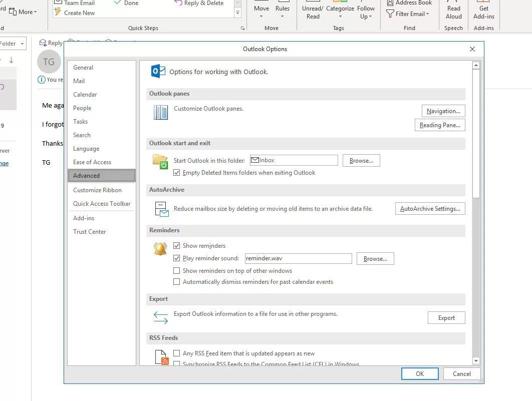Screen dimensions: 532x401
Task: Click the Reply & Delete arrow icon
Action: (178, 3)
